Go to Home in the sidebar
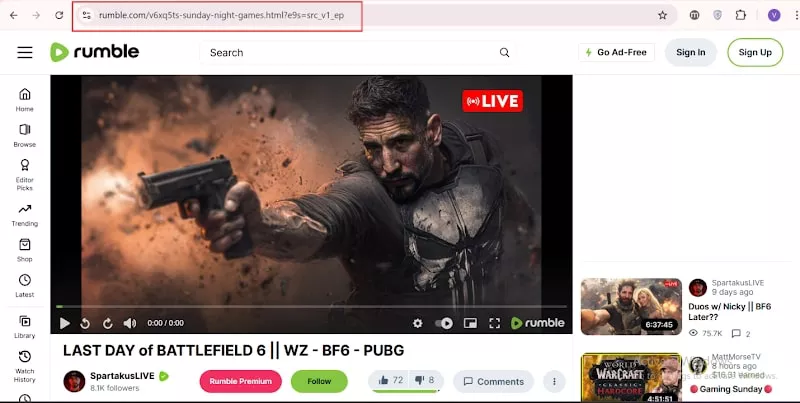 [x=24, y=99]
